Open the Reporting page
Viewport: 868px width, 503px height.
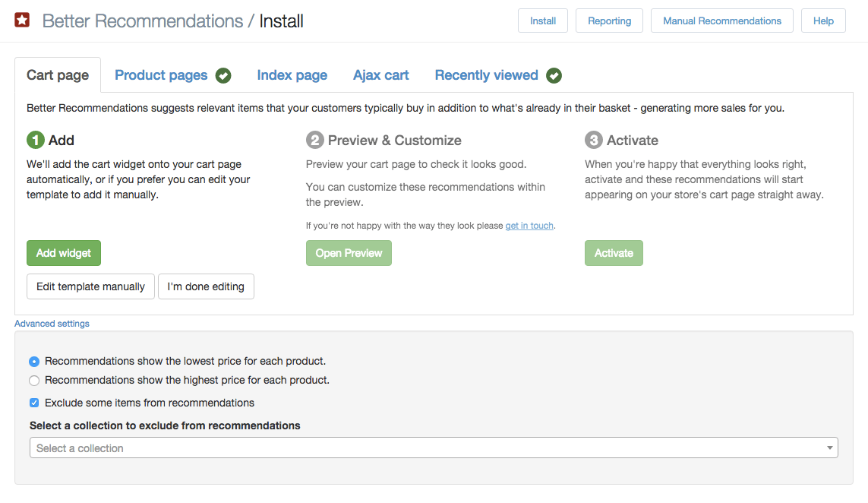tap(610, 21)
